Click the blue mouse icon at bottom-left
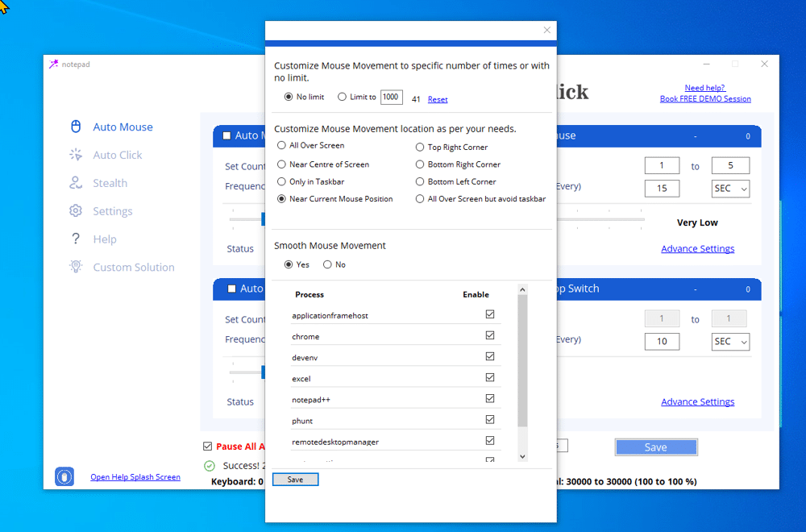The width and height of the screenshot is (806, 532). (x=64, y=476)
